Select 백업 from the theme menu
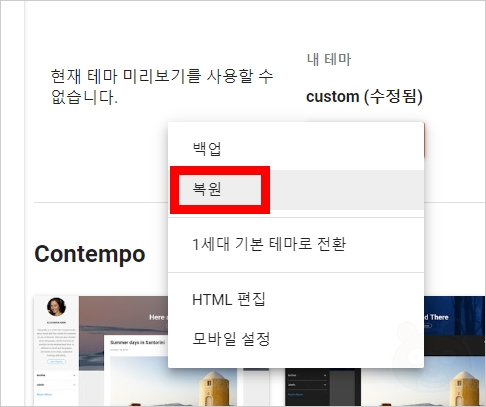 click(296, 149)
